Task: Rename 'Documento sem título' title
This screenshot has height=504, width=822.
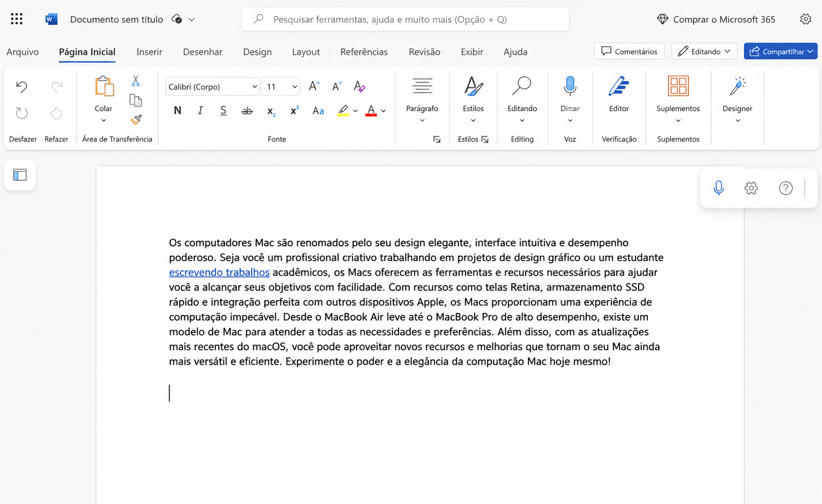Action: click(117, 20)
